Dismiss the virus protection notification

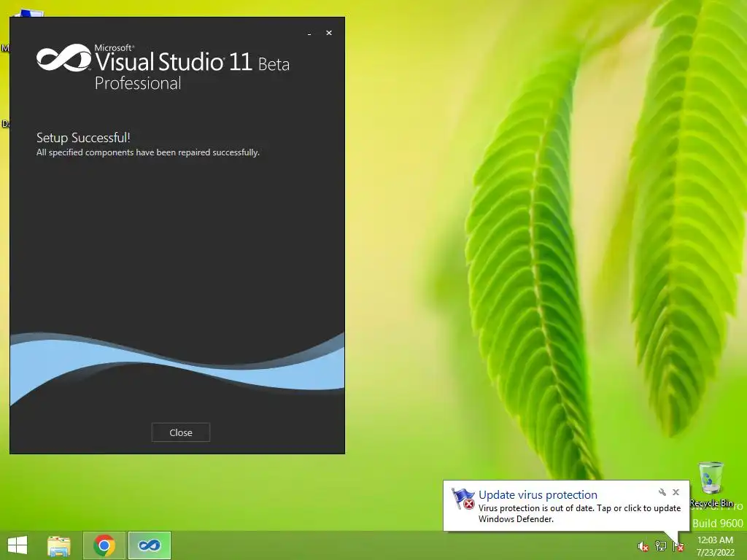[676, 492]
